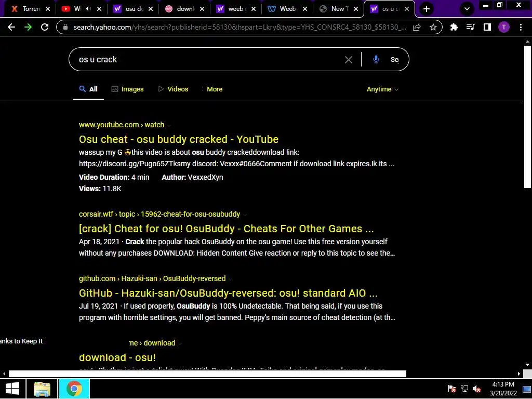Screen dimensions: 532x399
Task: Clear the search query with X
Action: (x=349, y=60)
